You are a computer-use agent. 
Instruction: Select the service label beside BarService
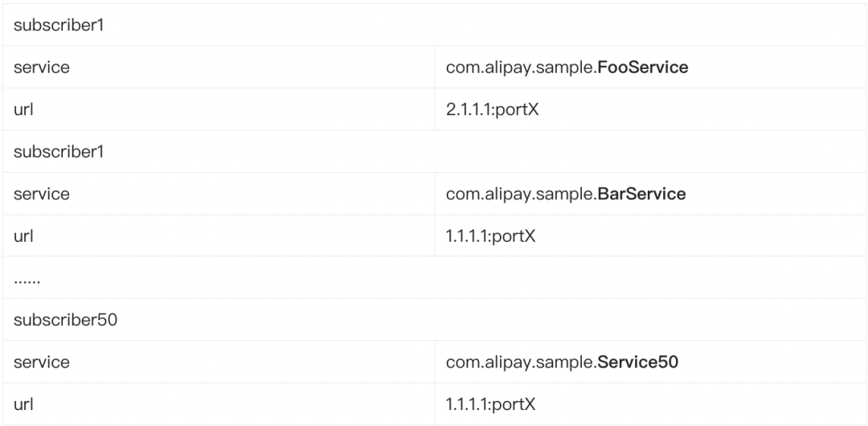pyautogui.click(x=42, y=194)
